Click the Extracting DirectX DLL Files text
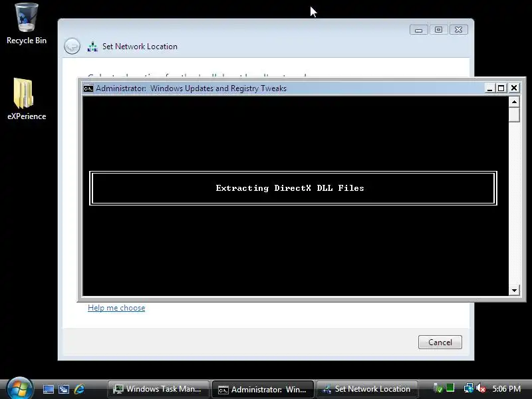532x399 pixels. (290, 188)
